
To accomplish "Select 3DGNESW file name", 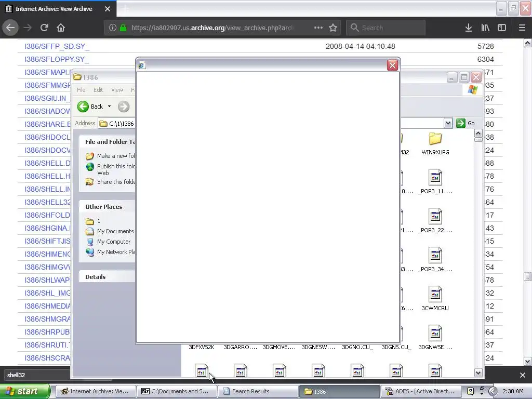I will (318, 347).
